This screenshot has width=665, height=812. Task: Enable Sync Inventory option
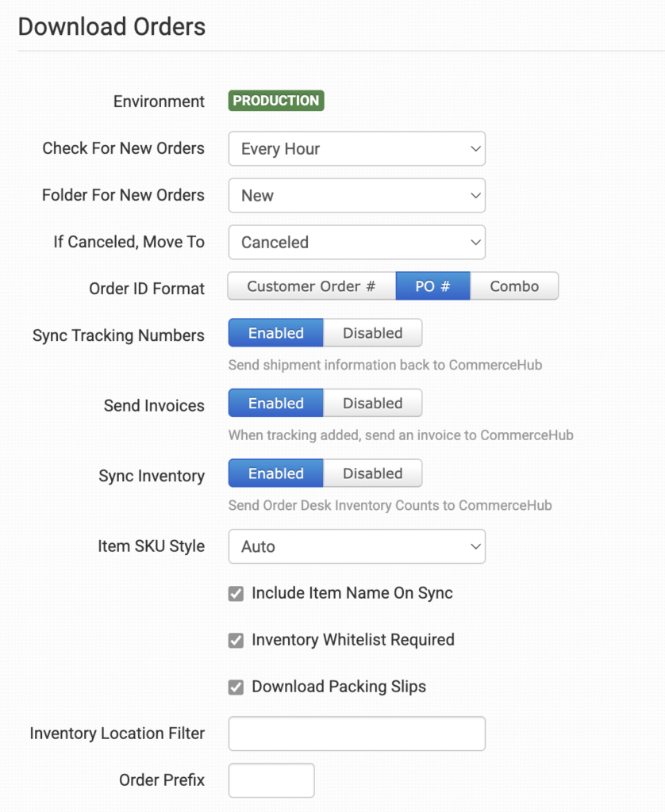(275, 473)
